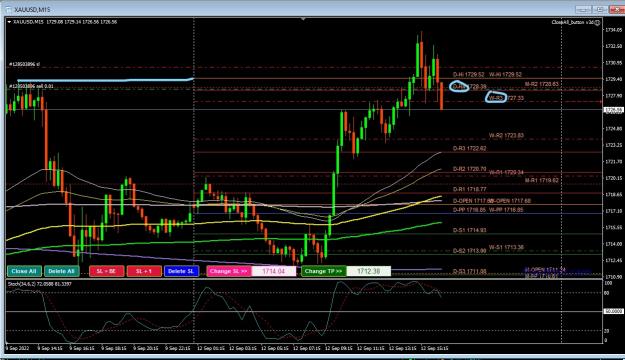
Task: Click the chart shift triangle marker at top
Action: point(303,19)
